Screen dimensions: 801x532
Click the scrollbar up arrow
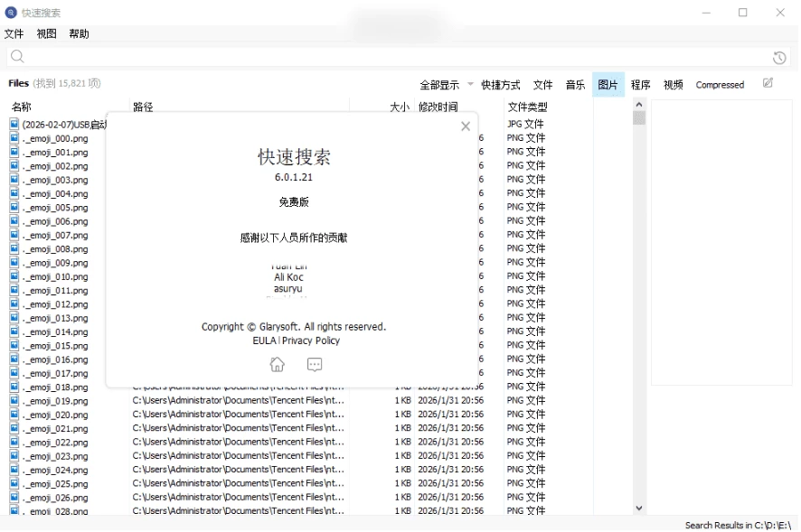pyautogui.click(x=641, y=105)
